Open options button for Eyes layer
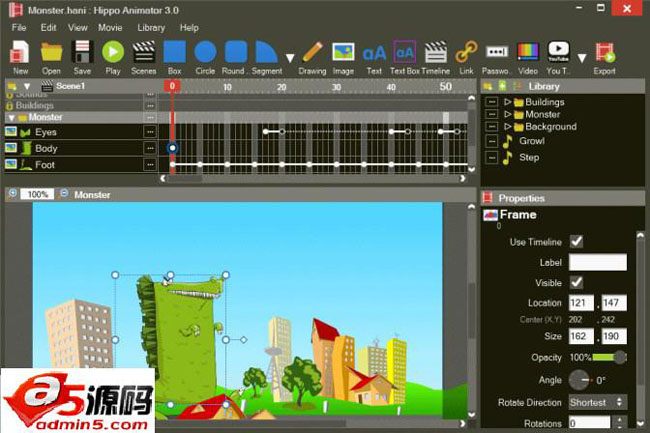 pyautogui.click(x=150, y=132)
